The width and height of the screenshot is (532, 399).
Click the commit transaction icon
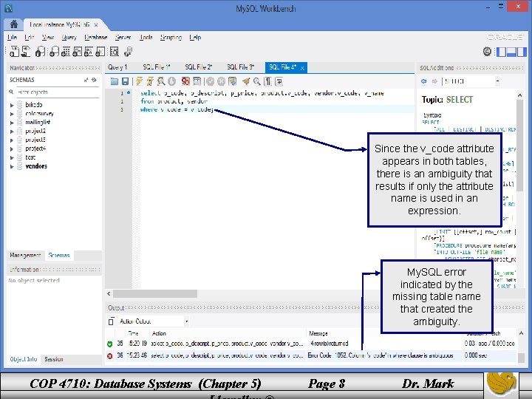[x=210, y=81]
